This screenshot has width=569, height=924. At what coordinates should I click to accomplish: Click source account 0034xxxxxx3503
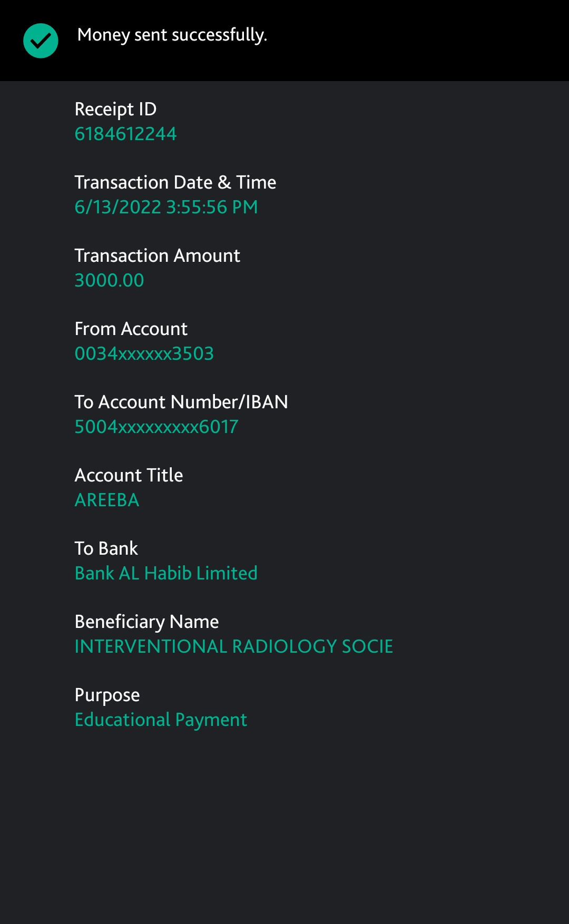tap(144, 353)
